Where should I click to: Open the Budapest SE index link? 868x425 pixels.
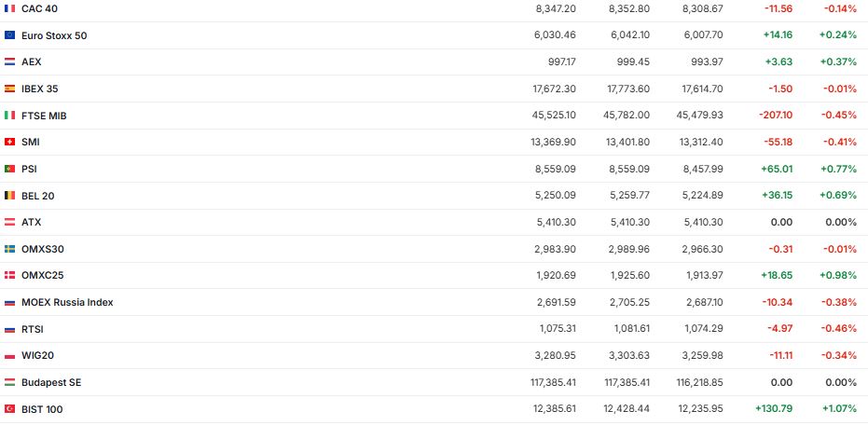click(x=51, y=382)
